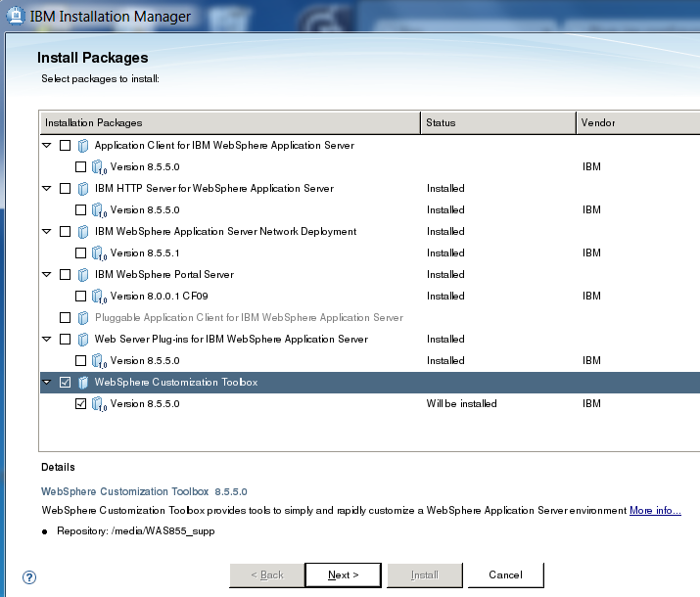The image size is (700, 597).
Task: Open the help question mark icon
Action: coord(29,576)
